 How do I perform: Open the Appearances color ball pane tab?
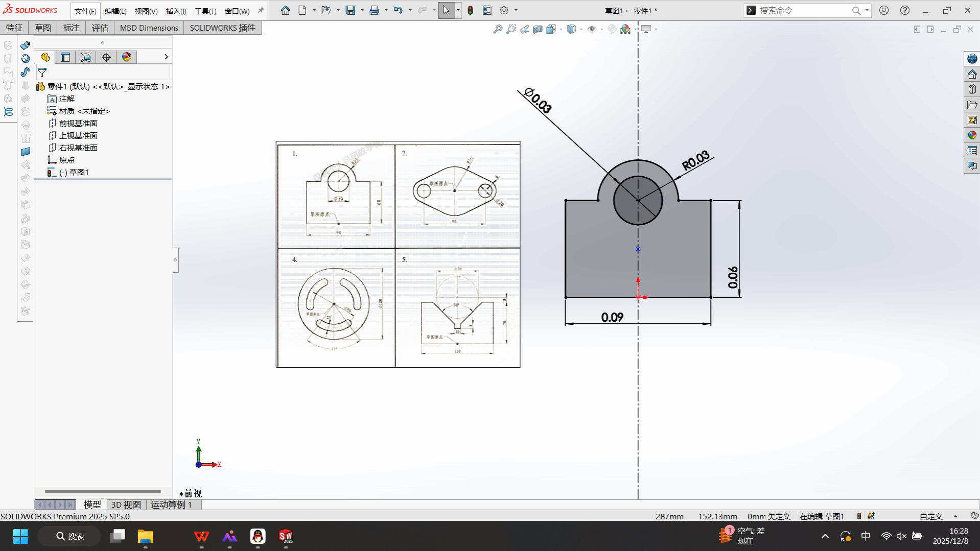pos(972,135)
